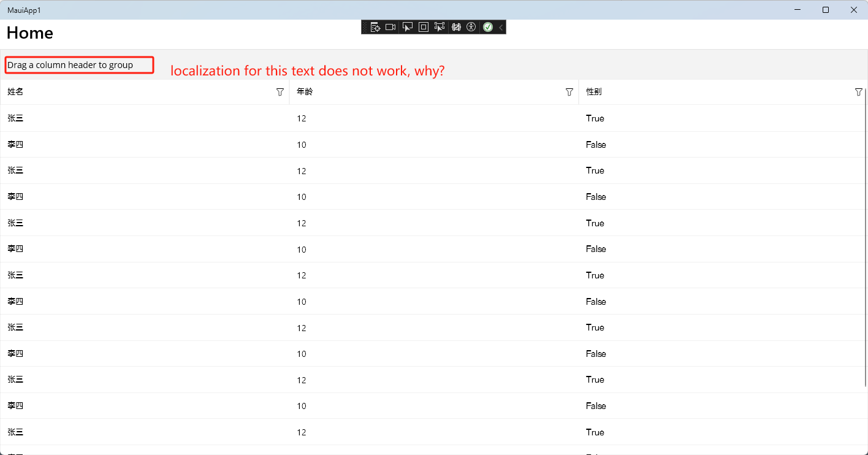Click the data grid vertical scrollbar
The width and height of the screenshot is (868, 455).
[x=866, y=238]
